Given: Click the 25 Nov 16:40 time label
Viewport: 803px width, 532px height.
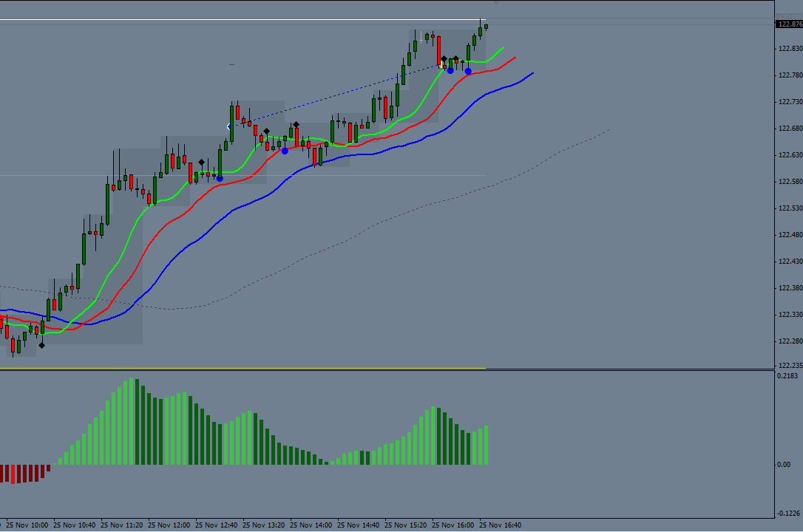Looking at the screenshot, I should tap(501, 525).
